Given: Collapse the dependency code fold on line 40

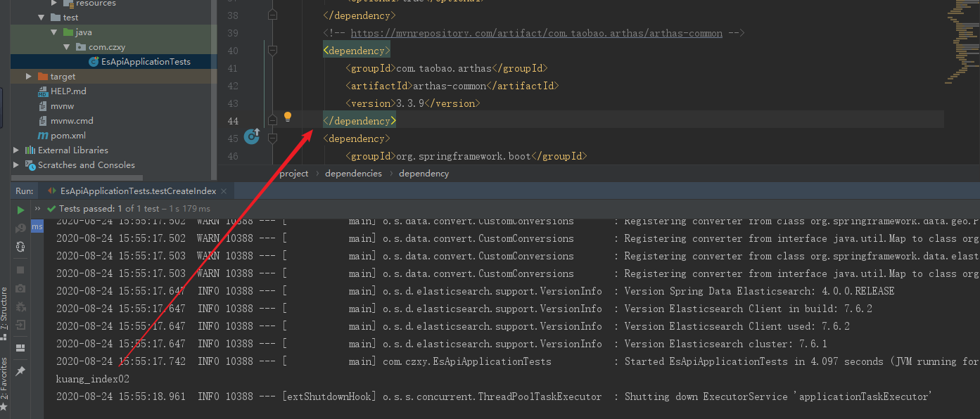Looking at the screenshot, I should coord(273,50).
